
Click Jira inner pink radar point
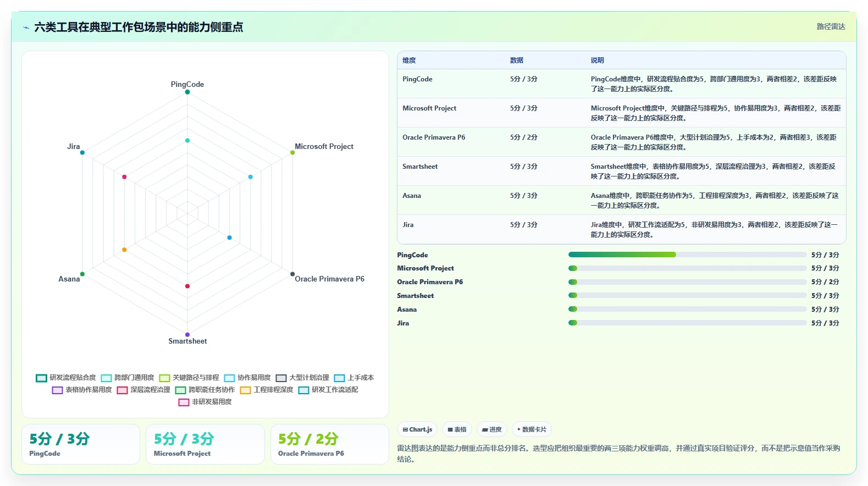click(x=124, y=176)
